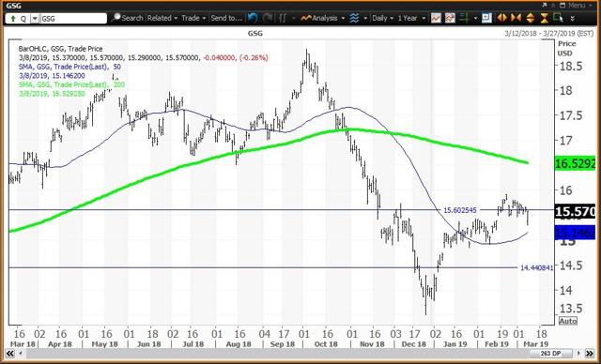Click the compress horizontally arrows icon
The height and width of the screenshot is (364, 601).
pos(516,18)
